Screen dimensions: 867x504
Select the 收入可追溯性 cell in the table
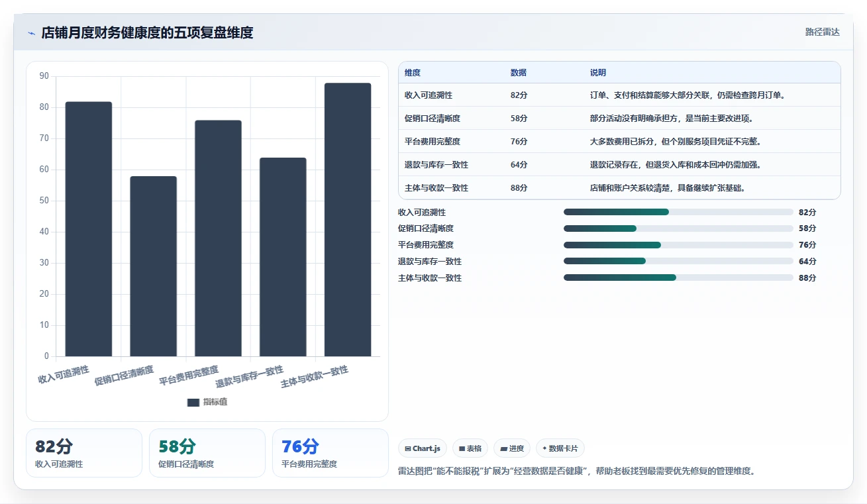click(x=429, y=95)
